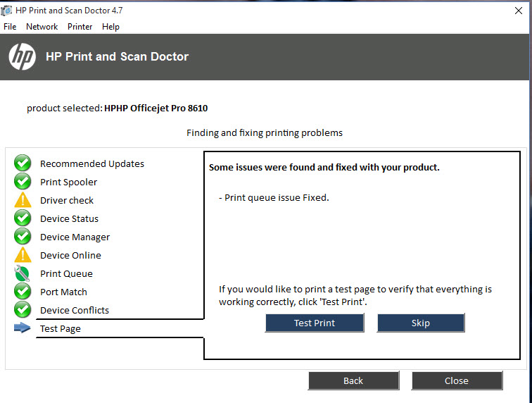The width and height of the screenshot is (532, 403).
Task: Close the window with the X button
Action: pos(519,11)
